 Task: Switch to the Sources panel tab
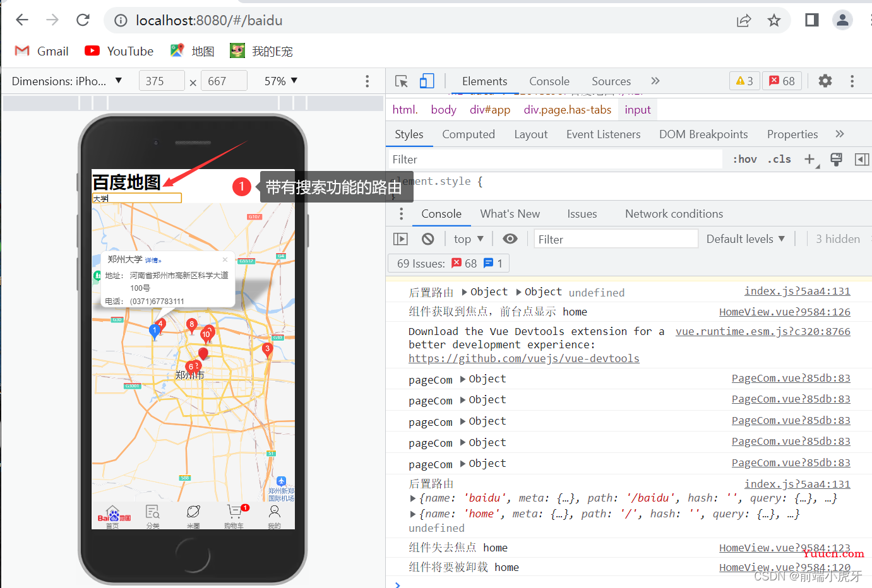(x=611, y=81)
